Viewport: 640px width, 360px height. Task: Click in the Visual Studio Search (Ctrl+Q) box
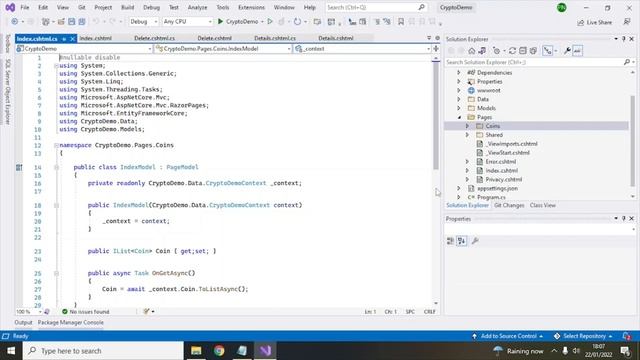point(376,7)
